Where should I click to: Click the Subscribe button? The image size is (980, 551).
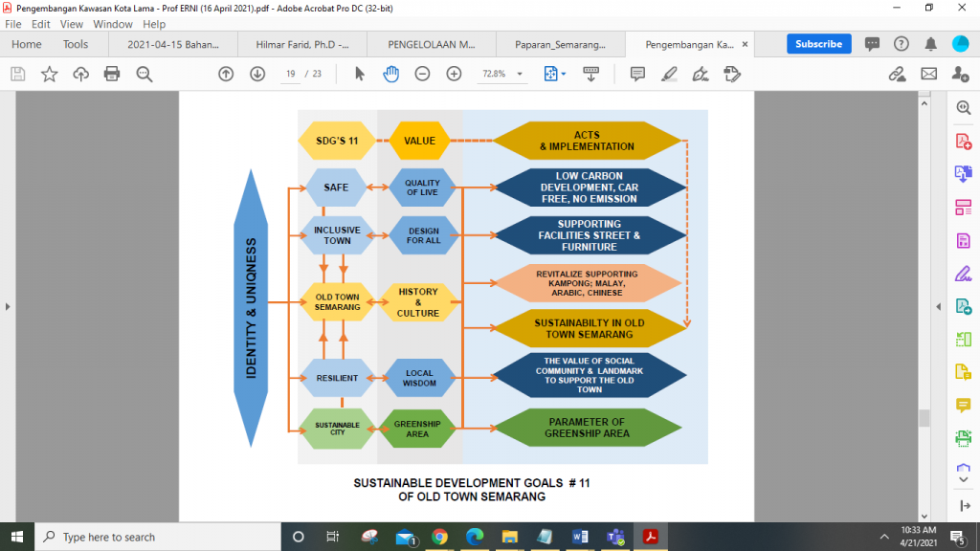818,44
